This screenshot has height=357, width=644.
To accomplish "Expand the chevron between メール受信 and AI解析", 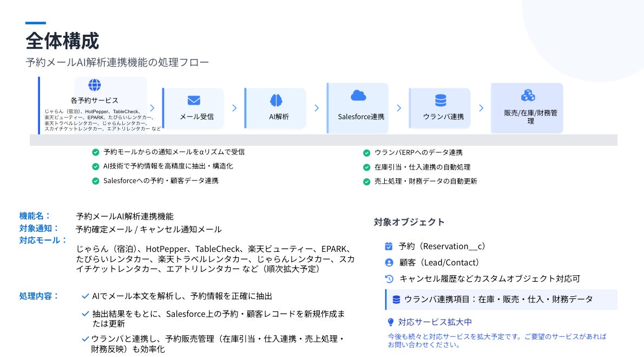I will click(x=234, y=108).
